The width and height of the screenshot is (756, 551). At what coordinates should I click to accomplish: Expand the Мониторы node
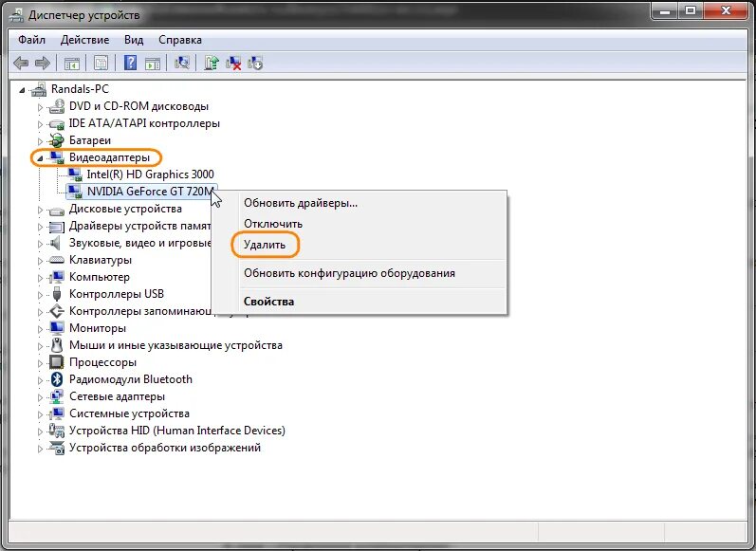click(40, 329)
